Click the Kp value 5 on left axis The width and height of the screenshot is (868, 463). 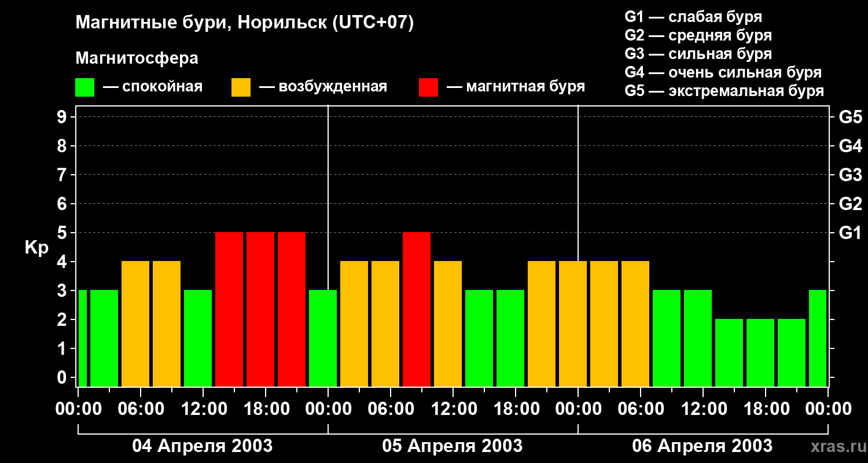63,233
